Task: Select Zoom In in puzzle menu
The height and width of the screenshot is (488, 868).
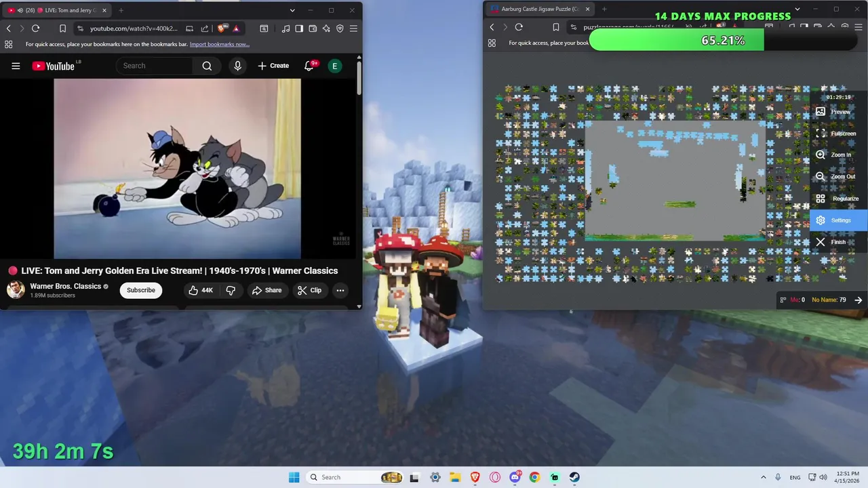Action: [838, 155]
